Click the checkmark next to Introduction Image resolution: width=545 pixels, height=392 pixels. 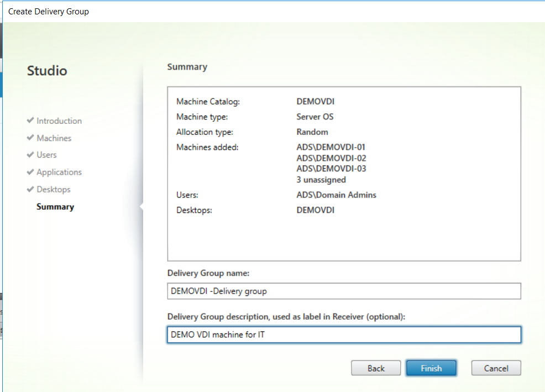(x=30, y=121)
